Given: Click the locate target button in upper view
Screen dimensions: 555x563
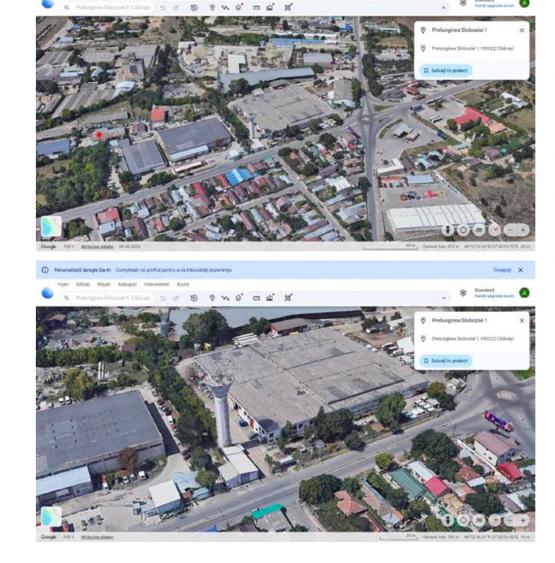Looking at the screenshot, I should 463,229.
